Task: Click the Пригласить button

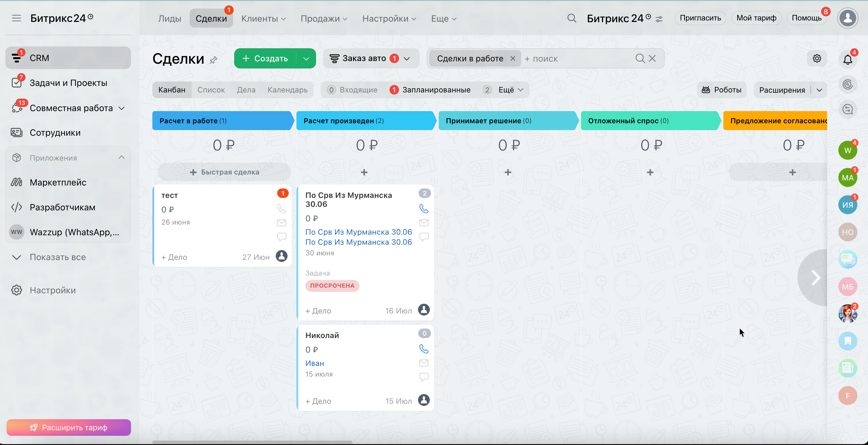Action: point(700,18)
